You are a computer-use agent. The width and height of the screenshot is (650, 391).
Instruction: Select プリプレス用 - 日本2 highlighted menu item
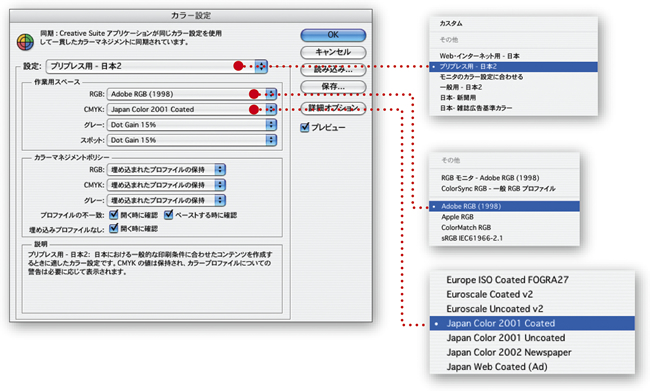(513, 66)
